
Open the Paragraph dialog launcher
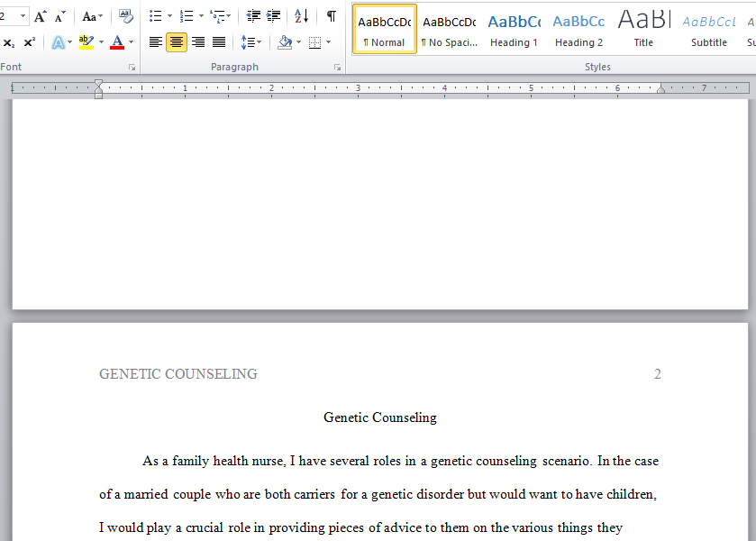(338, 68)
